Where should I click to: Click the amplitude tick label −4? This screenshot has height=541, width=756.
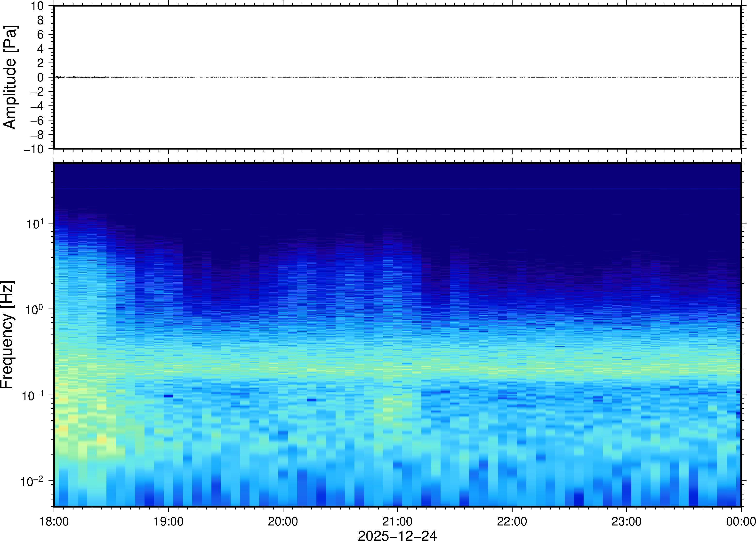(x=37, y=106)
